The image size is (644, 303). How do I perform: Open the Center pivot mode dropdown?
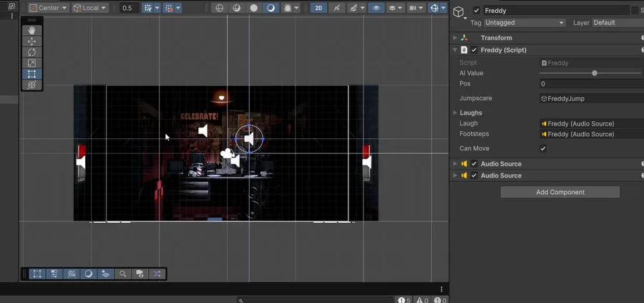click(x=49, y=8)
